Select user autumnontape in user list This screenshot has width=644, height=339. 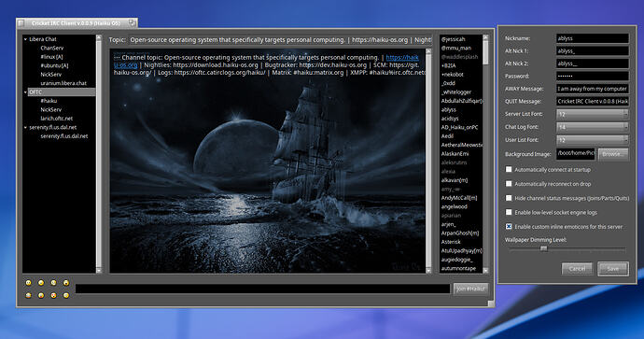pyautogui.click(x=459, y=268)
